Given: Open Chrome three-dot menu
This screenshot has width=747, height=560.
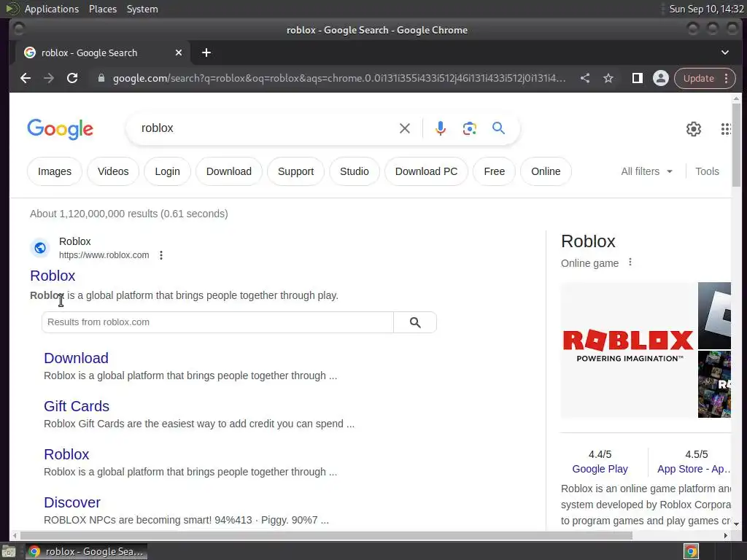Looking at the screenshot, I should 726,78.
